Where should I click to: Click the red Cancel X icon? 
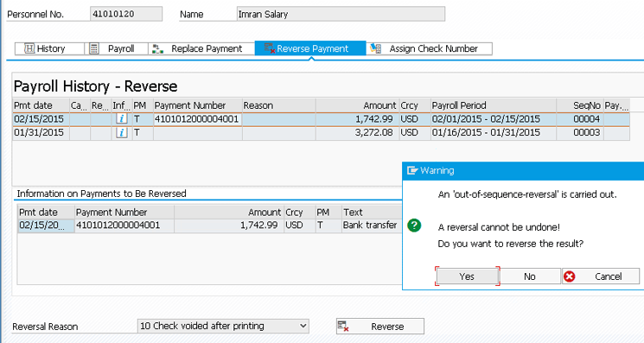[570, 276]
